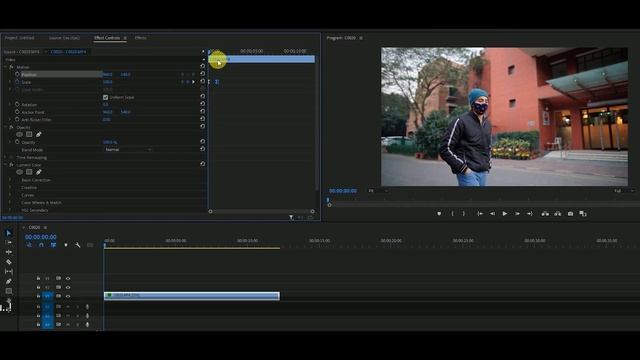
Task: Toggle Linked Selection in timeline
Action: coord(53,245)
